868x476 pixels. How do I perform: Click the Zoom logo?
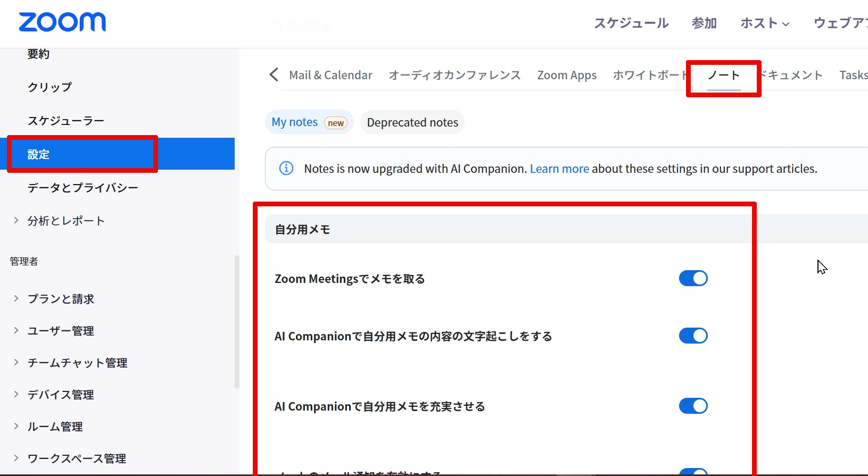[x=62, y=22]
